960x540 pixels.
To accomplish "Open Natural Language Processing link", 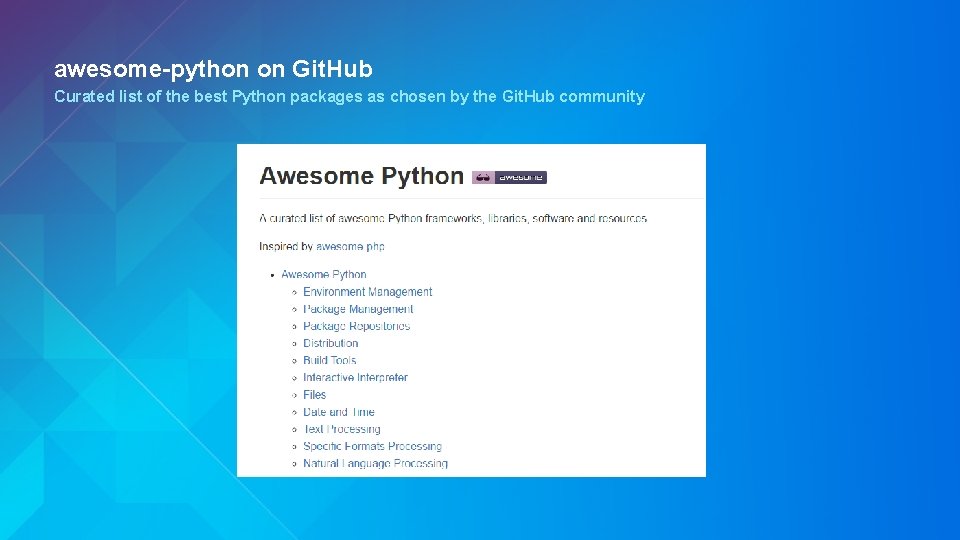I will (375, 463).
